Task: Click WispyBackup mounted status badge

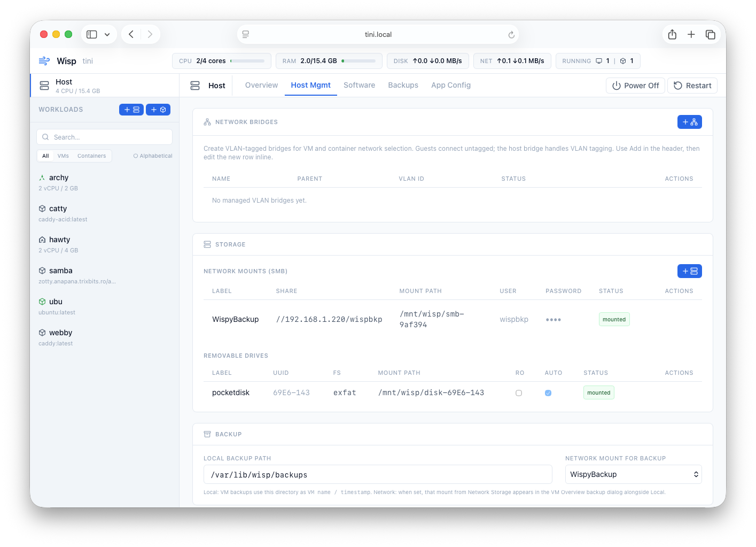Action: [x=614, y=319]
